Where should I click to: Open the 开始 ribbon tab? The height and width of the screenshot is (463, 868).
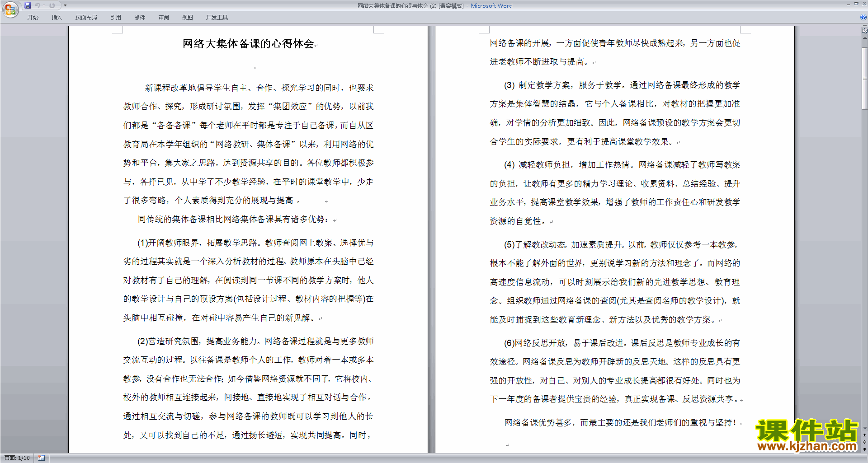33,17
